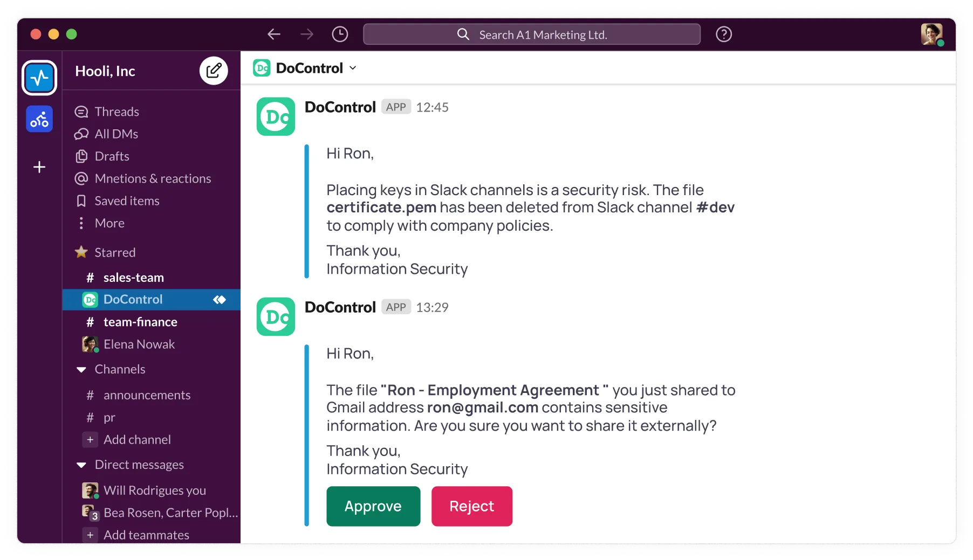
Task: Click the Search A1 Marketing Ltd. field
Action: click(x=532, y=34)
